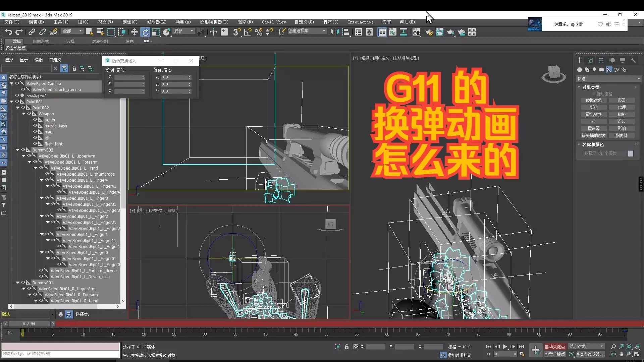Toggle the selection lock icon in status bar
Screen dimensions: 644x362
(x=347, y=347)
